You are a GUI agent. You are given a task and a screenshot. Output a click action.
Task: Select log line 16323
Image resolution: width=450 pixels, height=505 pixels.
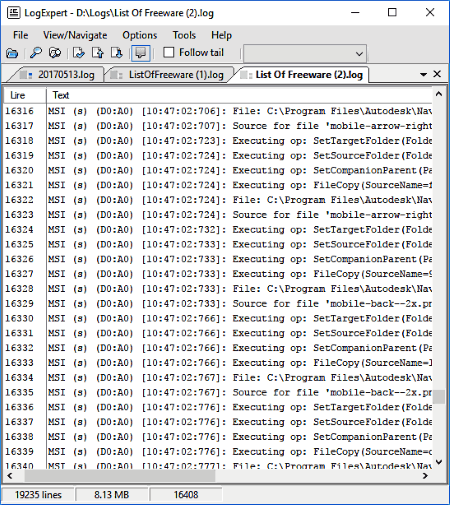pos(218,215)
